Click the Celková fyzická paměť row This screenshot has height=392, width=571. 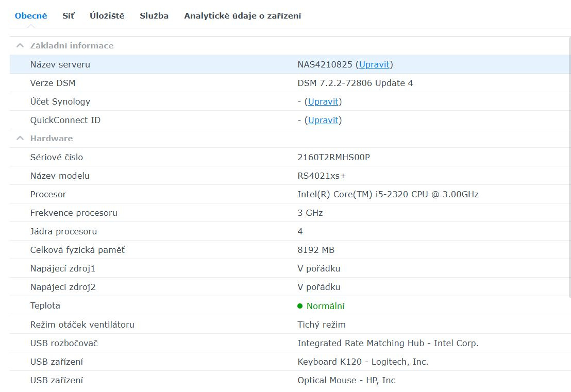[155, 250]
